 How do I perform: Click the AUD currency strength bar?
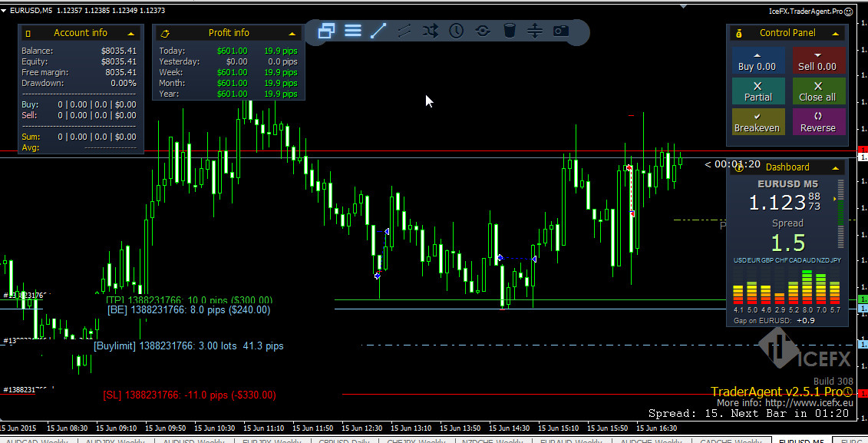[x=807, y=287]
